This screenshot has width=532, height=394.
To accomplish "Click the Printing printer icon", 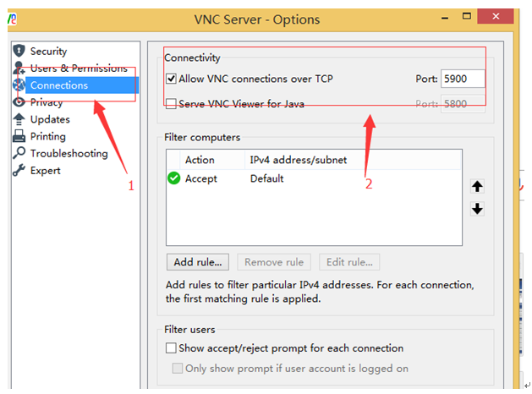I will (x=19, y=136).
